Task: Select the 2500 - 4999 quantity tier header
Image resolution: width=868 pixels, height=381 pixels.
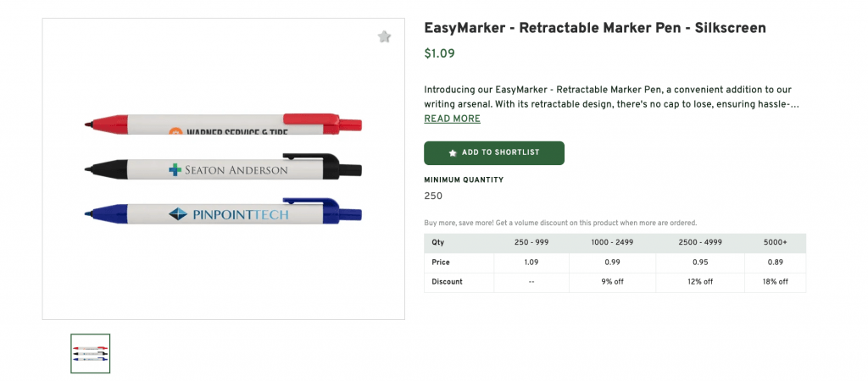Action: click(x=699, y=243)
